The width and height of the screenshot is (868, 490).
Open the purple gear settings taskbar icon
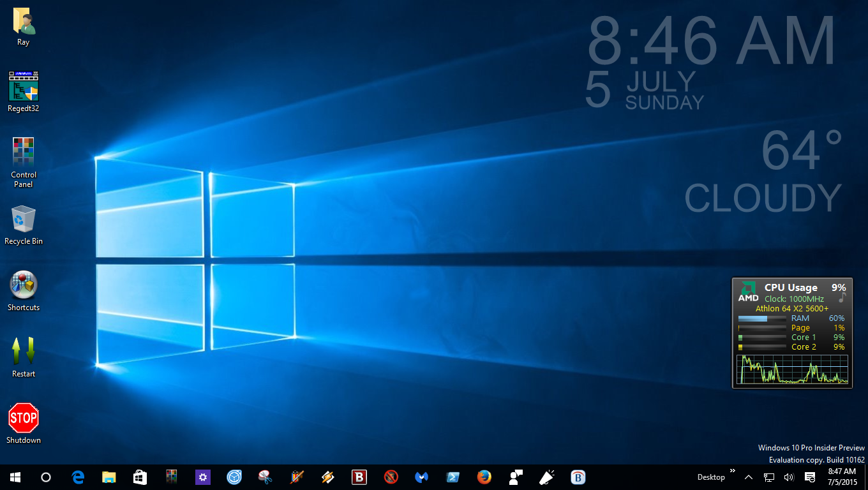point(203,477)
